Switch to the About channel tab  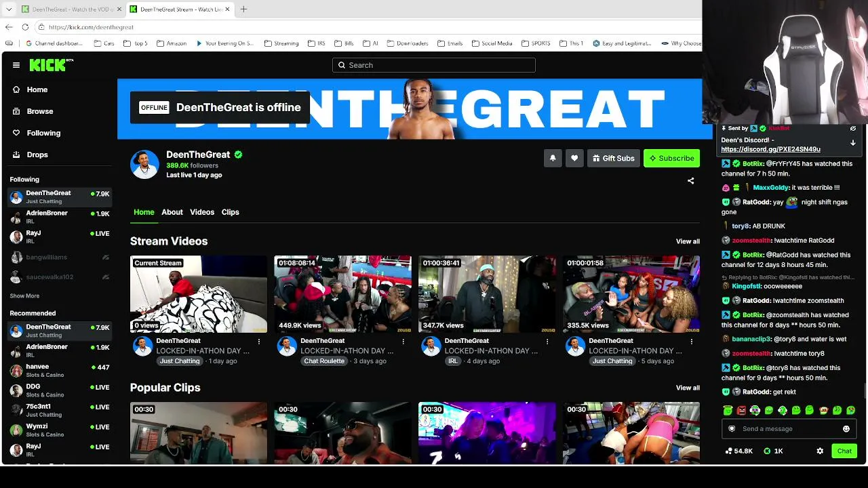[x=172, y=212]
